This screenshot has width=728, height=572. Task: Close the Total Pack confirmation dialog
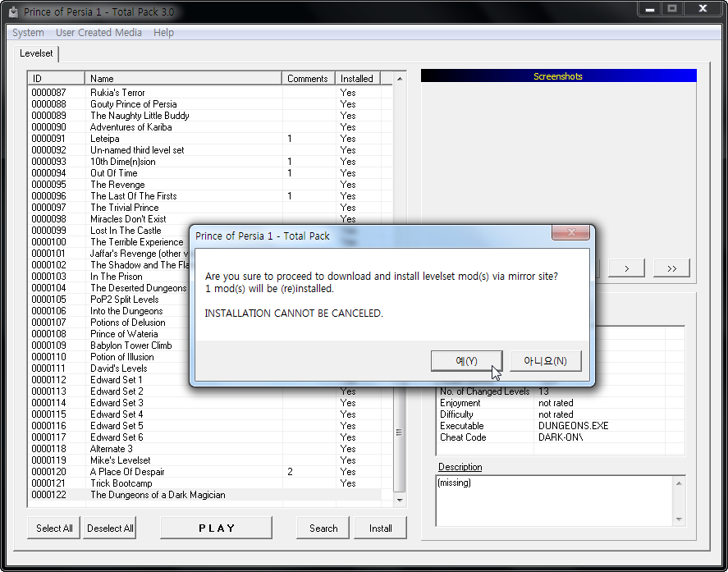pyautogui.click(x=571, y=232)
